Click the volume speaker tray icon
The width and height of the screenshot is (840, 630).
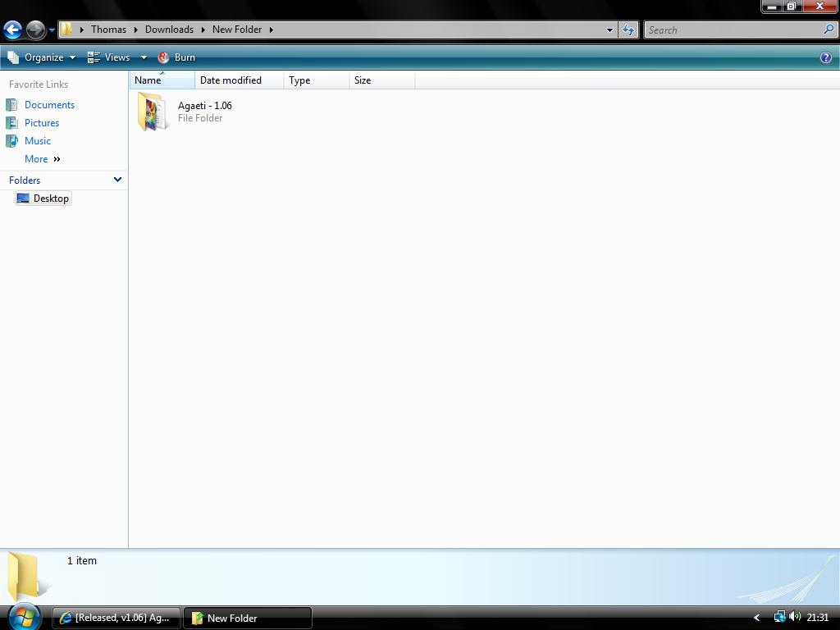coord(795,617)
